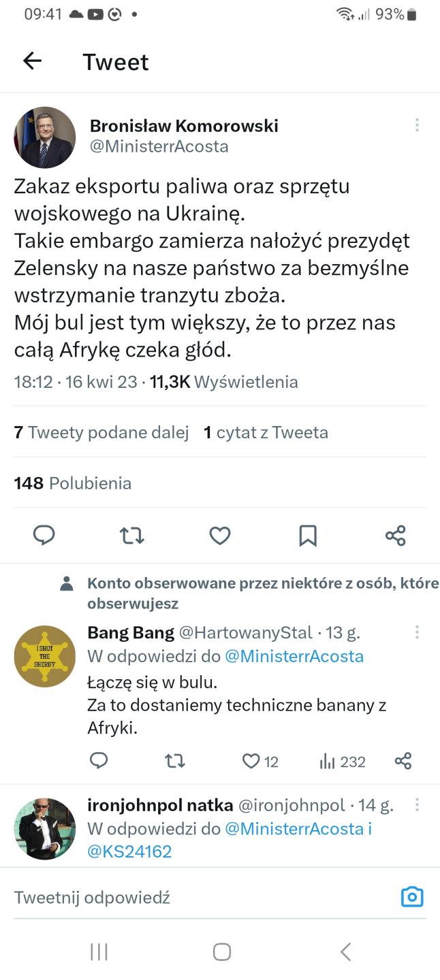
Task: Open more options for Bronisław Komorowski's tweet
Action: point(417,125)
